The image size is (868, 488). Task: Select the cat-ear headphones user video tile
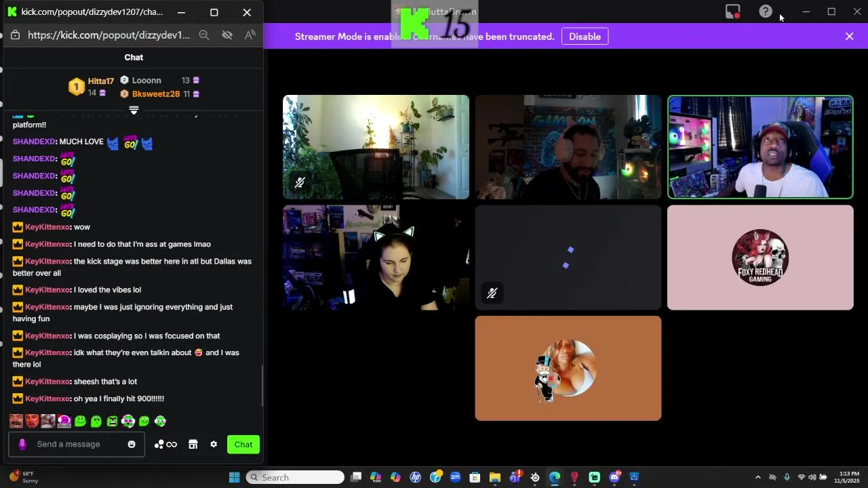376,258
